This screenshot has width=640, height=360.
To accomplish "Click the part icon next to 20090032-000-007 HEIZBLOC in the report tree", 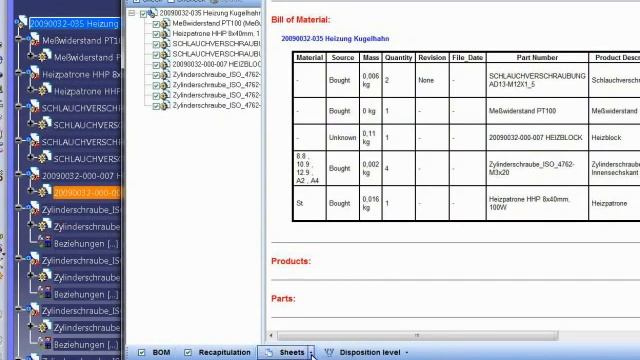I will 165,64.
